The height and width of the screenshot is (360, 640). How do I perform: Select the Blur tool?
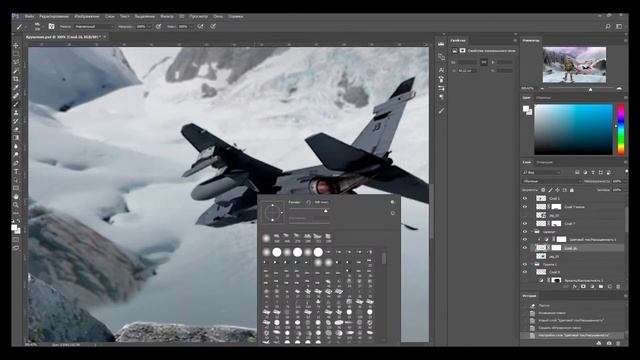pyautogui.click(x=16, y=146)
